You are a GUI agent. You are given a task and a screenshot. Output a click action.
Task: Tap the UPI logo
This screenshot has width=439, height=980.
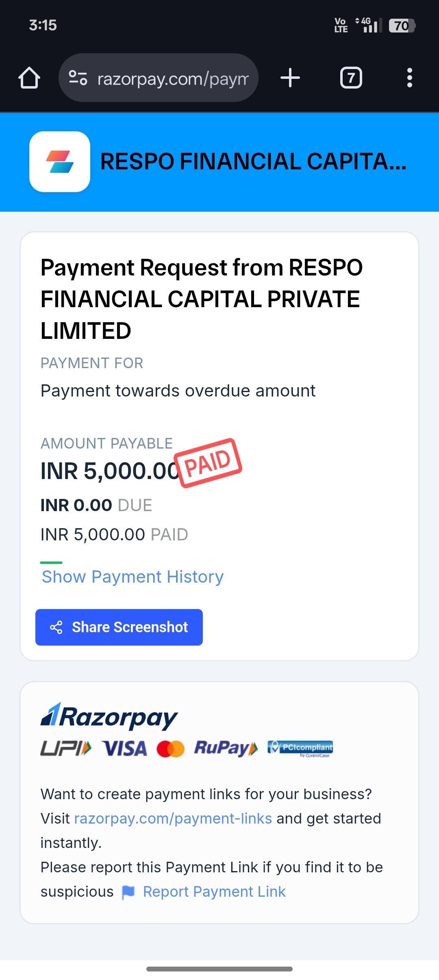click(x=66, y=748)
